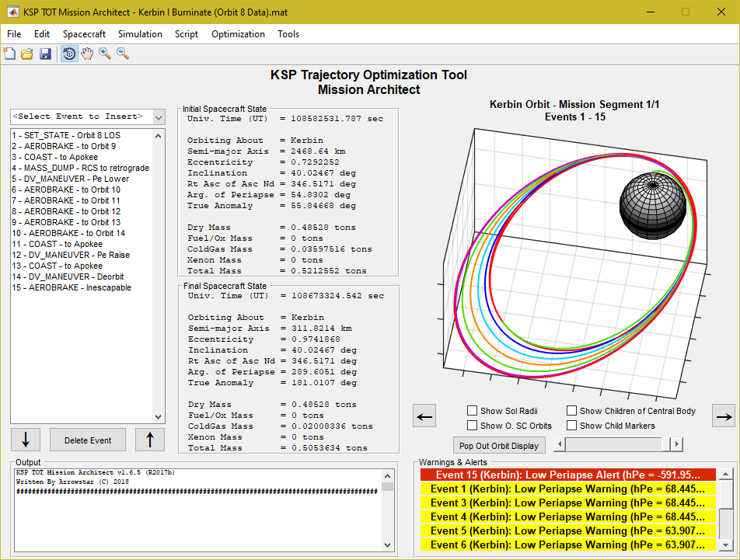Open the Optimization menu
This screenshot has width=740, height=560.
pos(239,34)
